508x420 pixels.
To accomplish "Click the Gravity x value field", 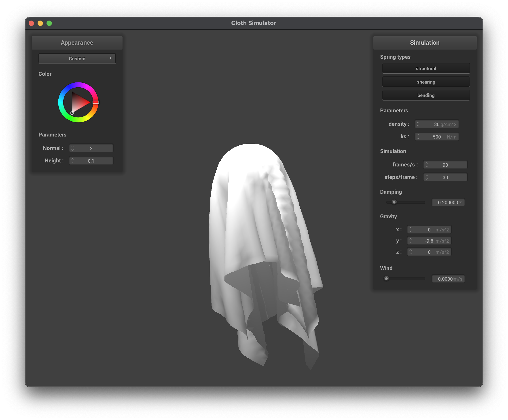I will click(x=429, y=230).
